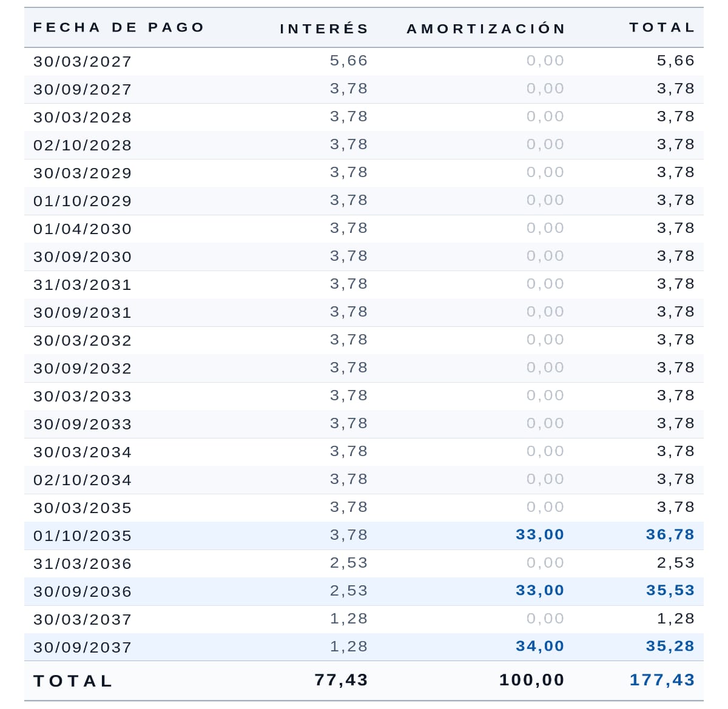
Task: Select the date 30/09/2033
Action: pyautogui.click(x=83, y=424)
